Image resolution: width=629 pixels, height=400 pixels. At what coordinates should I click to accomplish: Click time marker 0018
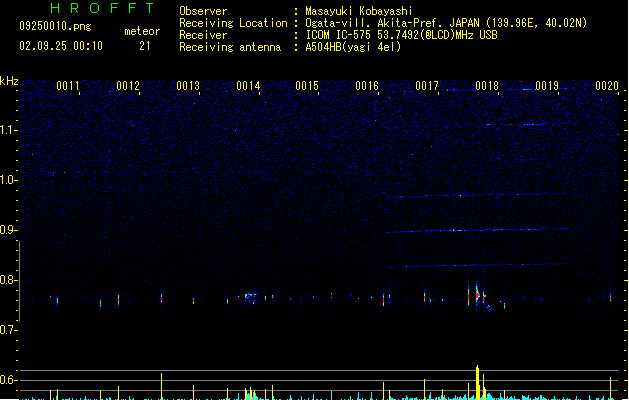[x=487, y=86]
